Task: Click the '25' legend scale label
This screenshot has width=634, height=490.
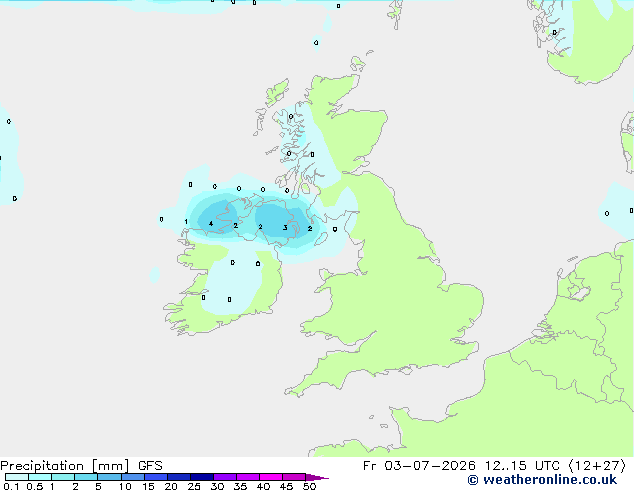Action: click(x=194, y=486)
